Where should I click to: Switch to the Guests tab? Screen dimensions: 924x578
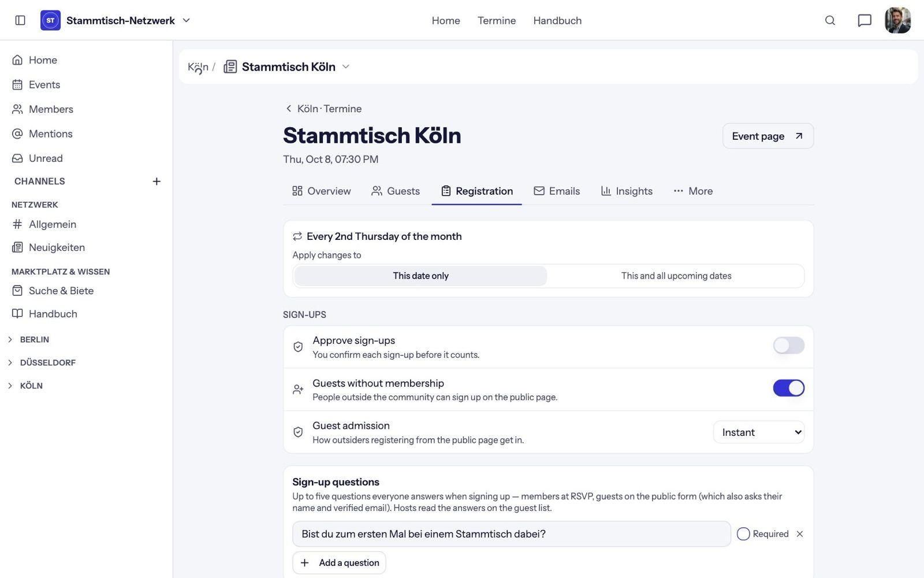click(396, 191)
